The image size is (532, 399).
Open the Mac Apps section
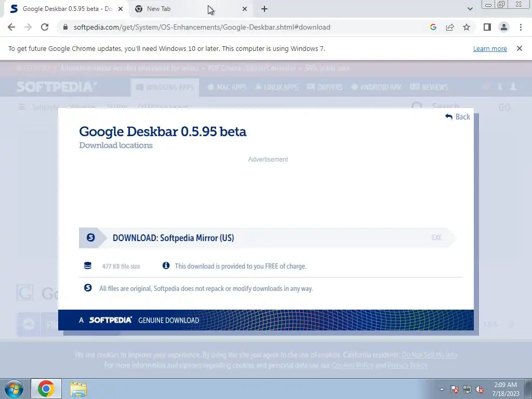[x=227, y=87]
